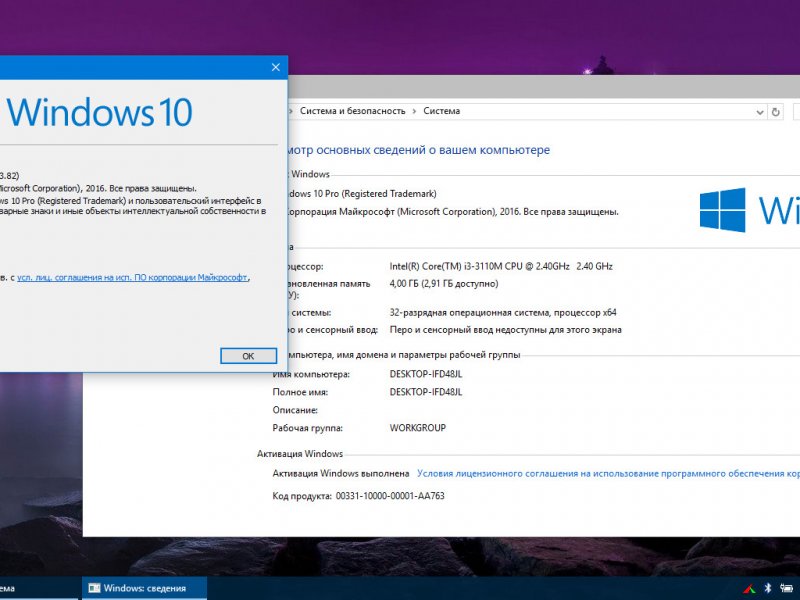Go to the 'Система и безопасность' breadcrumb
Image resolution: width=800 pixels, height=600 pixels.
click(x=353, y=111)
